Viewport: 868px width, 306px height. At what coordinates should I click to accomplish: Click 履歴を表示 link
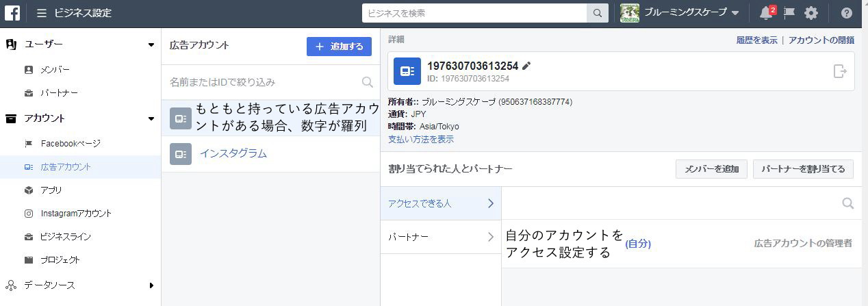tap(757, 40)
